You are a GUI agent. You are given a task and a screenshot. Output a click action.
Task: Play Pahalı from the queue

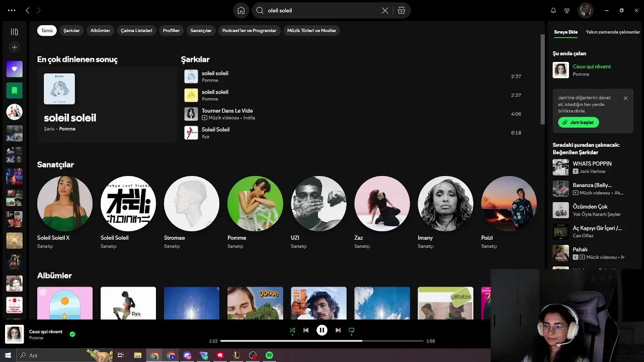[593, 253]
